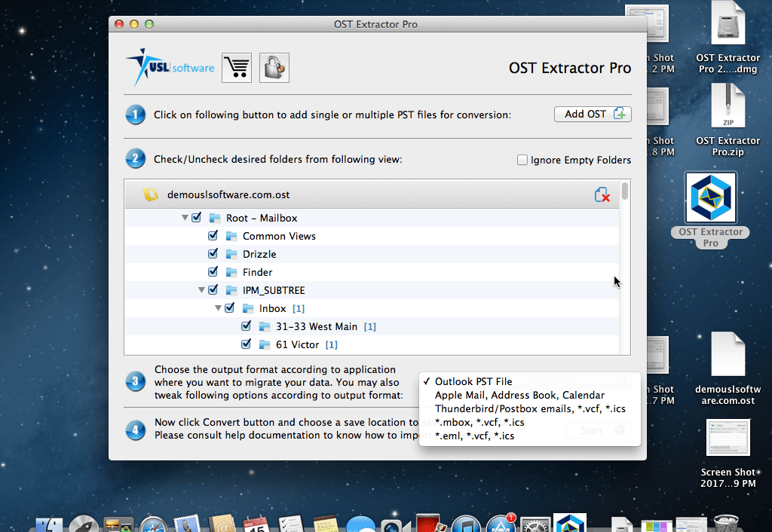Remove the loaded OST file via red delete icon
772x532 pixels.
pos(602,194)
